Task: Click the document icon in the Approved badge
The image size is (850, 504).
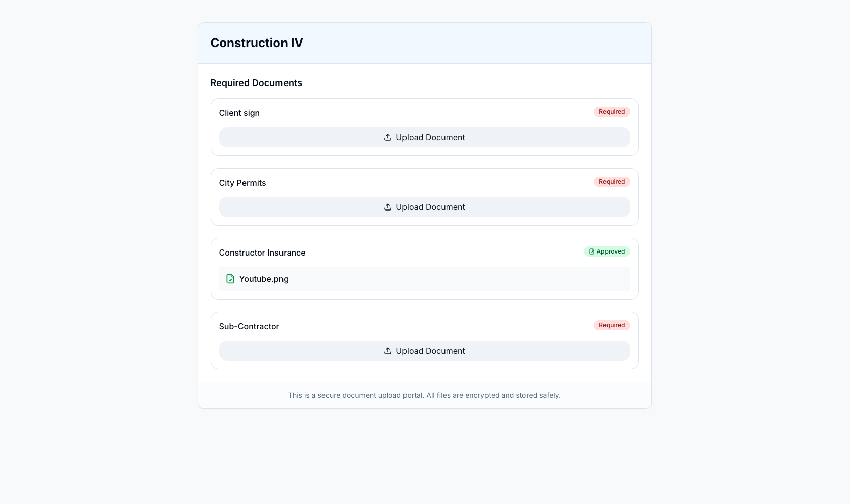Action: click(x=591, y=251)
